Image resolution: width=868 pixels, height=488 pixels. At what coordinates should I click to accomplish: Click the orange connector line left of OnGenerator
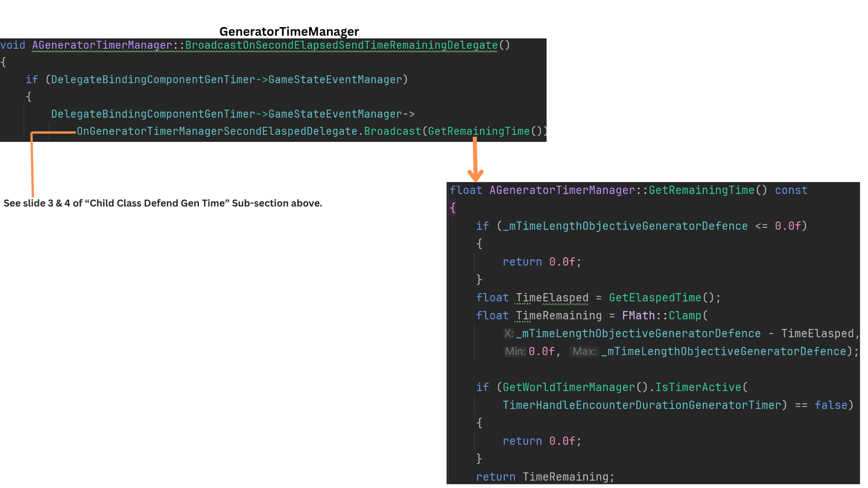coord(53,132)
